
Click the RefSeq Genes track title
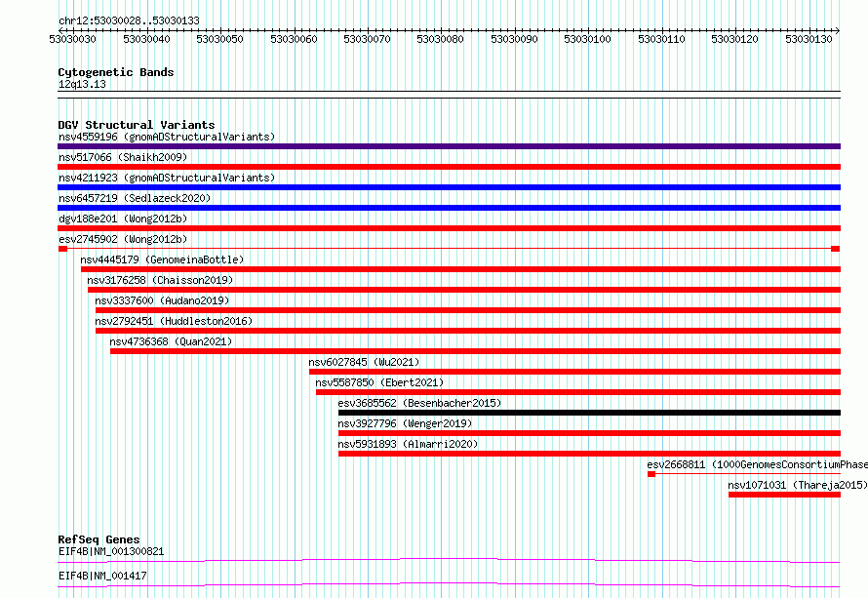click(x=99, y=539)
